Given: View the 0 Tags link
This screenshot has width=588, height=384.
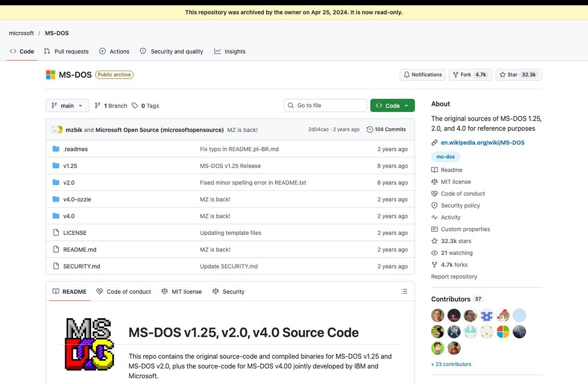Looking at the screenshot, I should coord(146,106).
